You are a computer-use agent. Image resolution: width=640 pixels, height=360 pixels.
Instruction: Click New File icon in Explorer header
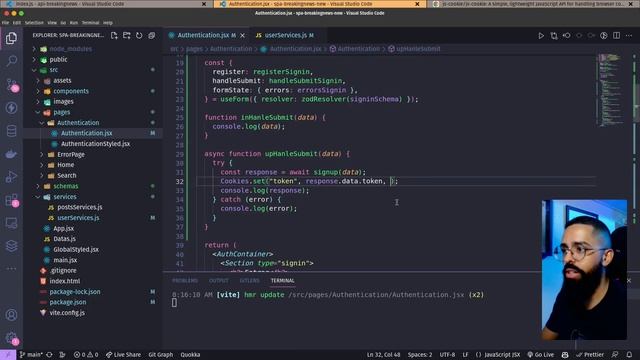(x=114, y=36)
